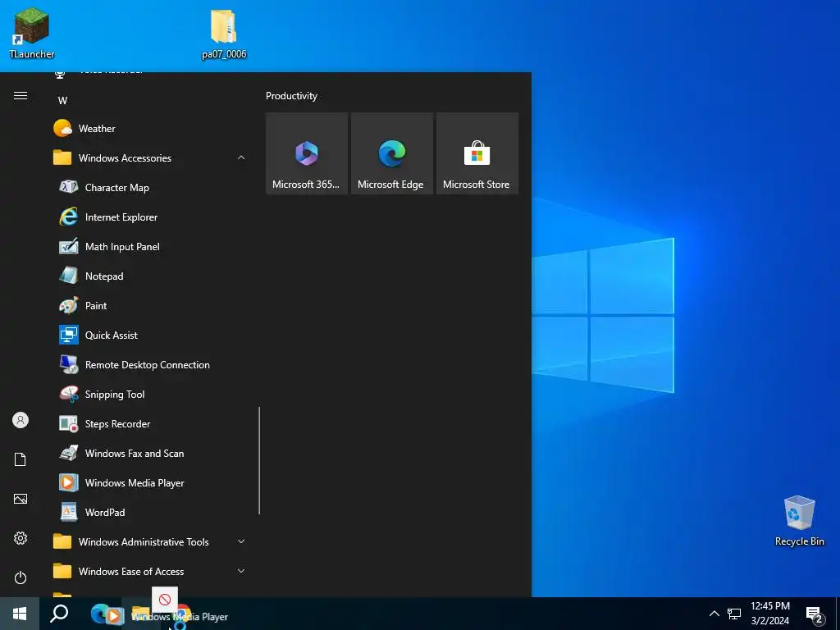This screenshot has height=630, width=840.
Task: Click the app list scrollbar
Action: click(x=259, y=461)
